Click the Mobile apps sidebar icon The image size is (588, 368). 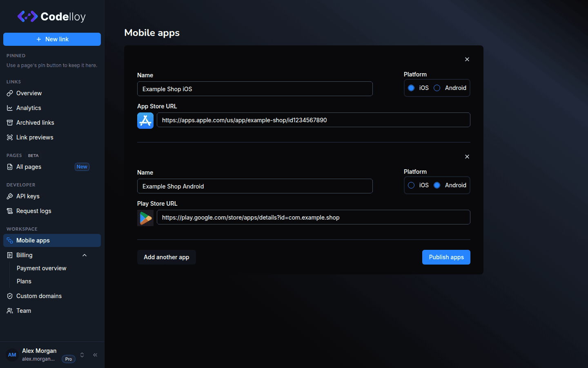click(x=10, y=240)
